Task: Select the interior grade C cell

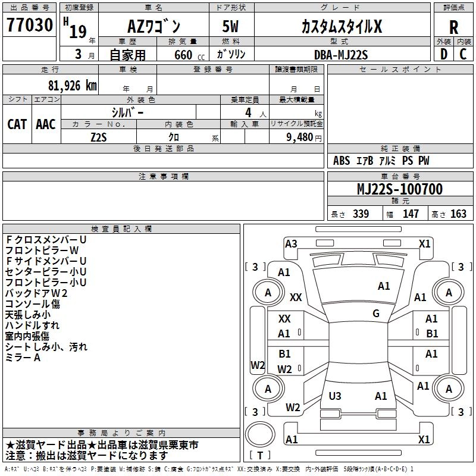Action: (x=464, y=54)
